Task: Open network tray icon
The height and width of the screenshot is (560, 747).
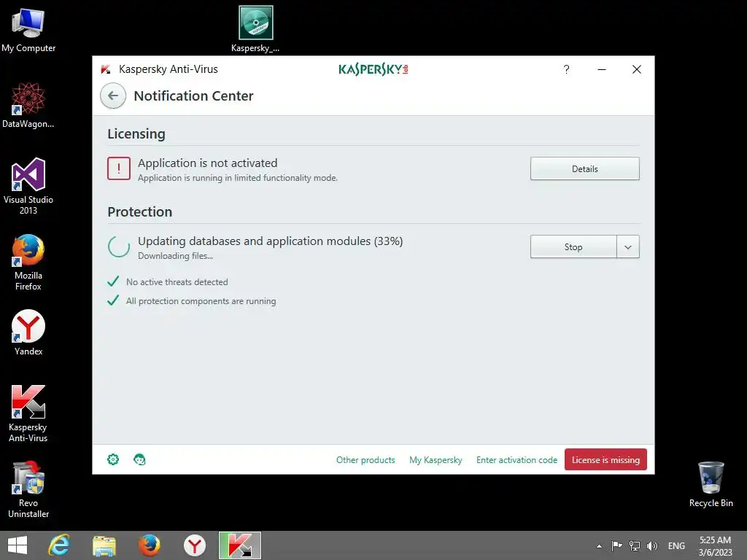Action: 635,545
